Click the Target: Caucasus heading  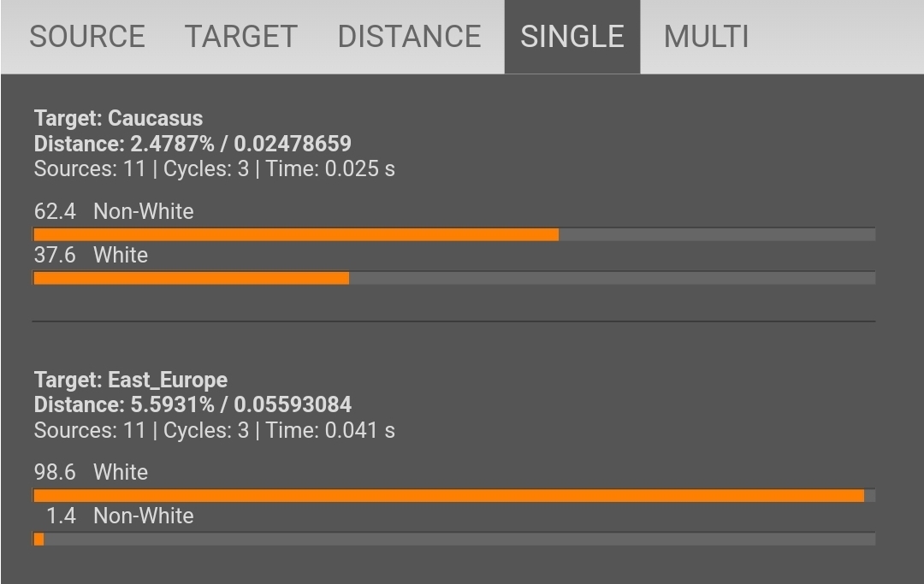coord(118,118)
